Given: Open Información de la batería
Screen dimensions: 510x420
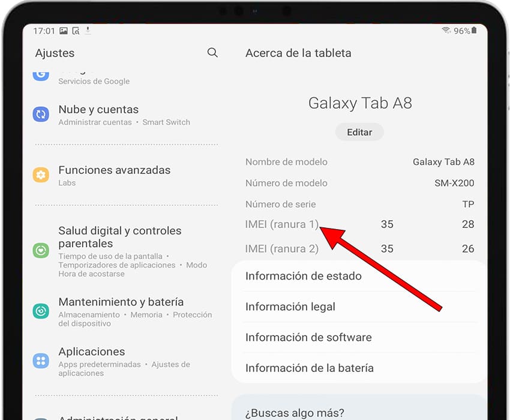Looking at the screenshot, I should pos(359,368).
